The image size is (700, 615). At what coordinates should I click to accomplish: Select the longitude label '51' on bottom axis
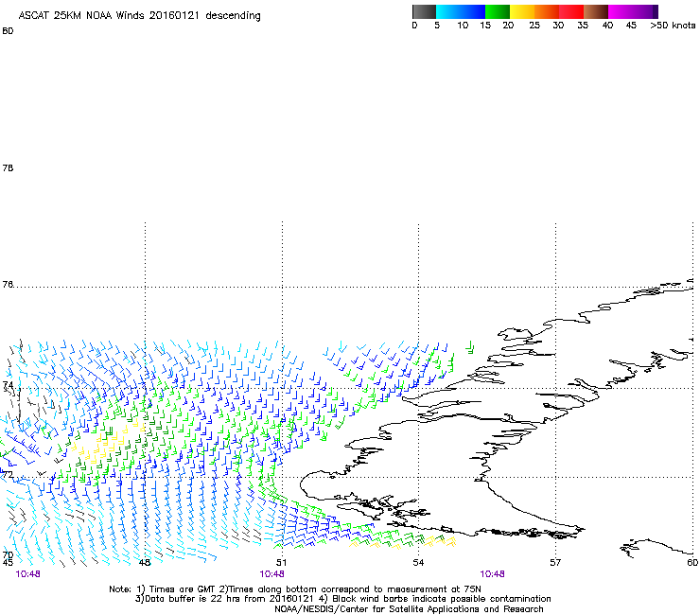[x=281, y=563]
